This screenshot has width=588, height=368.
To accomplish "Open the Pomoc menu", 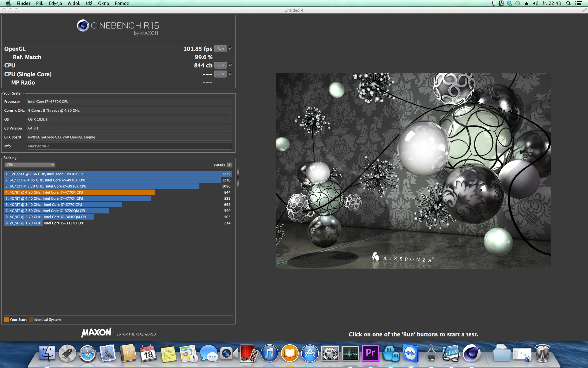I will click(122, 3).
